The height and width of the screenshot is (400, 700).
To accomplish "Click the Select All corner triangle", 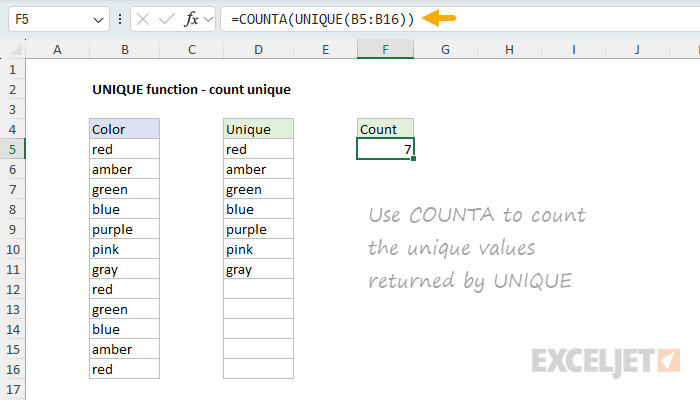I will 16,49.
